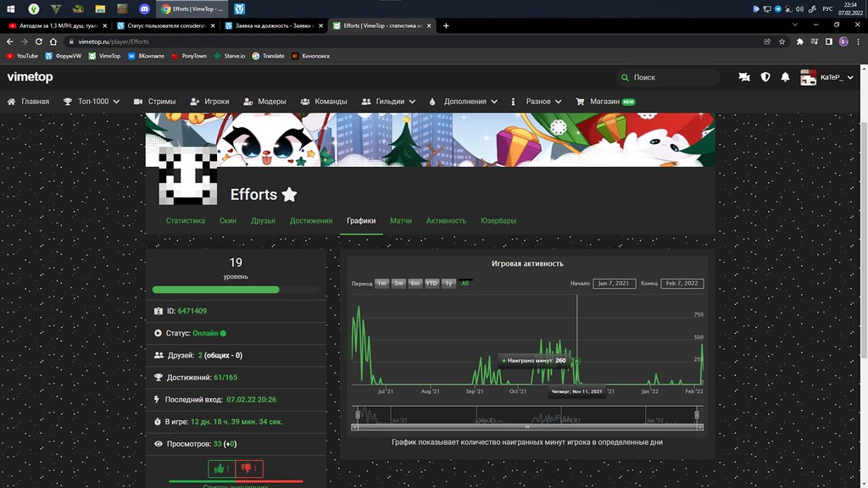Image resolution: width=868 pixels, height=488 pixels.
Task: Select the YTD period range button
Action: coord(431,284)
